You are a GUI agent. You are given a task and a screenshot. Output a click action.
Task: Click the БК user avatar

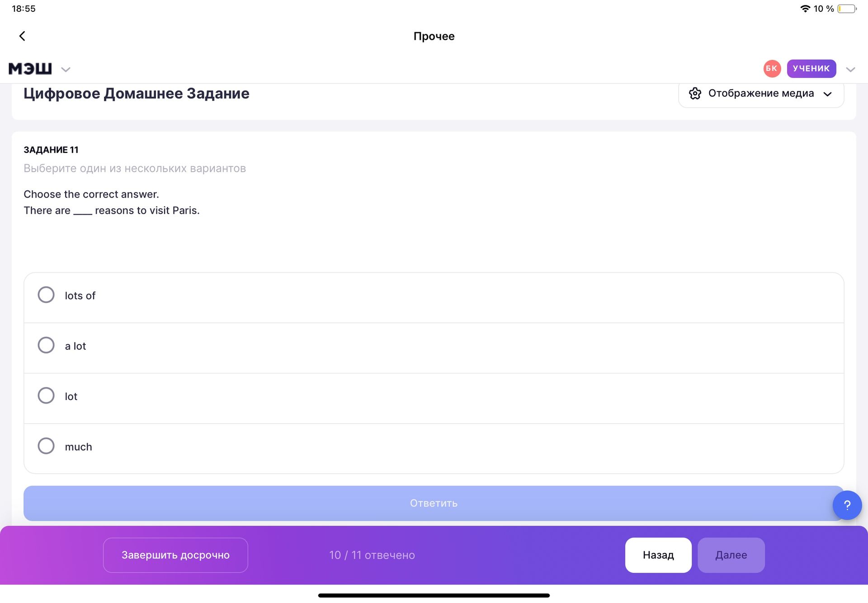(x=772, y=69)
